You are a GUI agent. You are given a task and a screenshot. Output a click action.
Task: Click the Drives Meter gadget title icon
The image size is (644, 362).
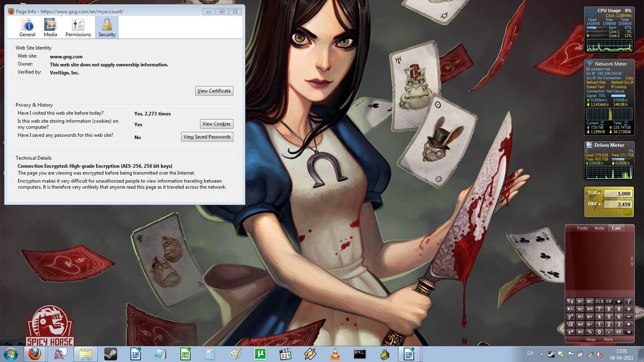click(589, 145)
